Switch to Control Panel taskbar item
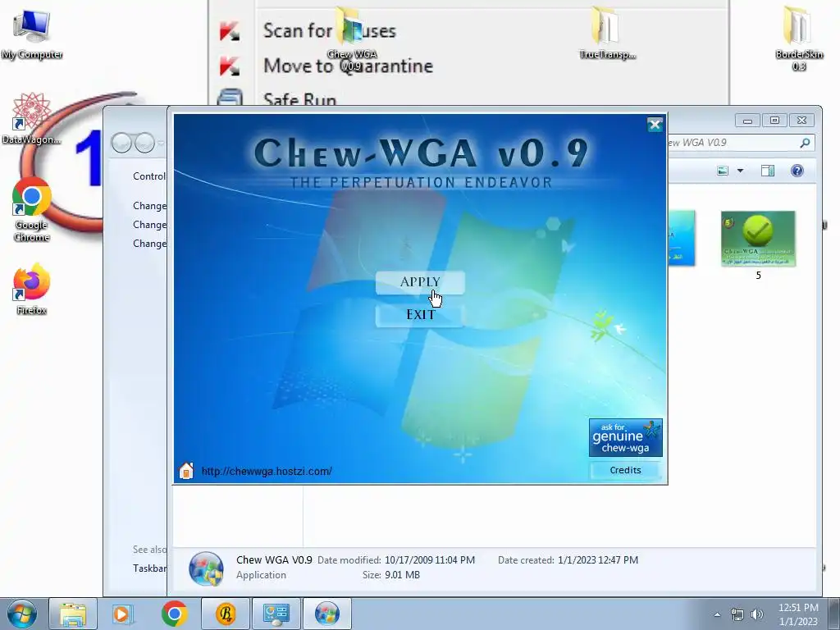This screenshot has height=630, width=840. pyautogui.click(x=276, y=614)
